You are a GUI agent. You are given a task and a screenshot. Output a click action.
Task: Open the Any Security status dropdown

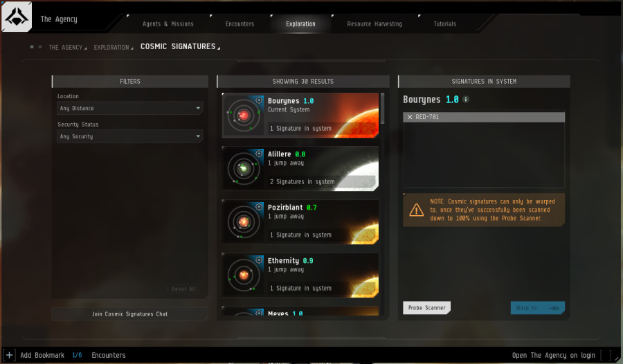[130, 136]
